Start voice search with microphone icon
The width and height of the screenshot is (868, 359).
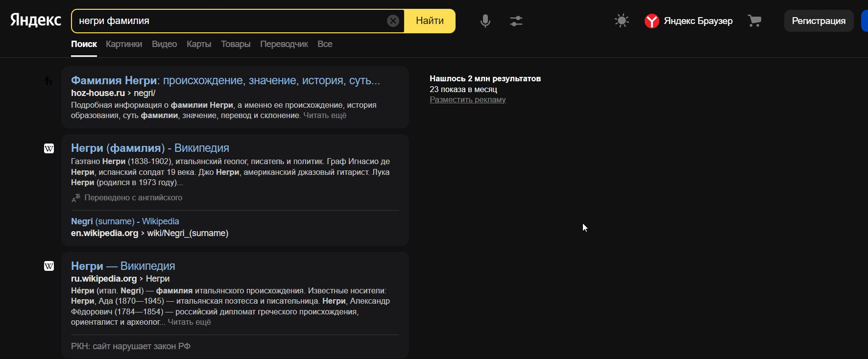click(x=485, y=21)
